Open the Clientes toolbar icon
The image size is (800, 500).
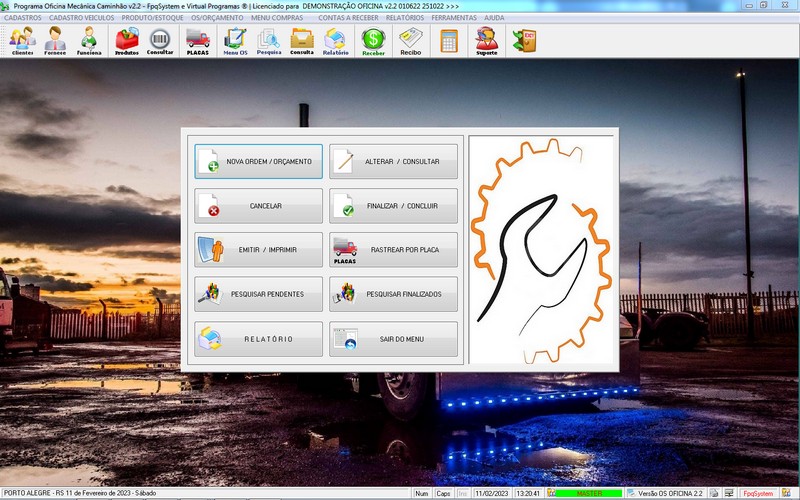click(22, 41)
